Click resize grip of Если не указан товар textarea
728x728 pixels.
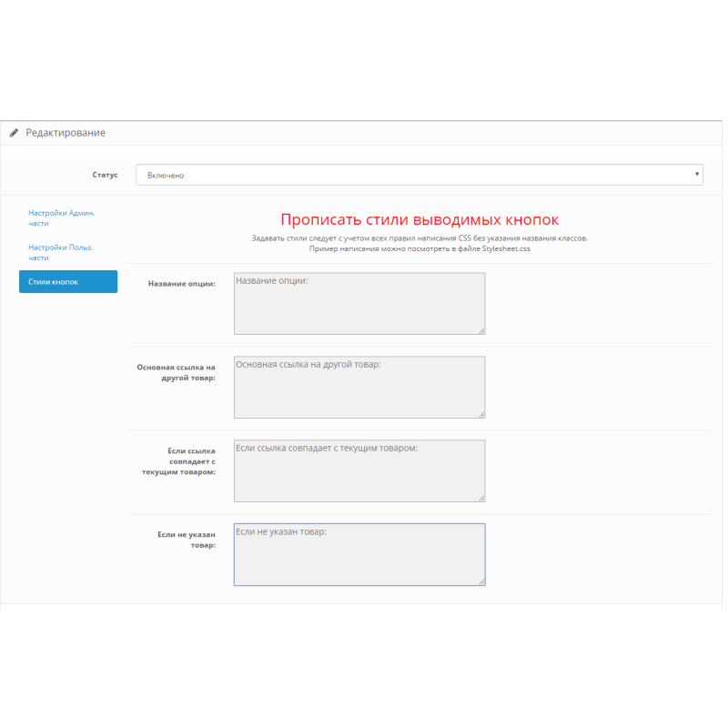coord(481,582)
